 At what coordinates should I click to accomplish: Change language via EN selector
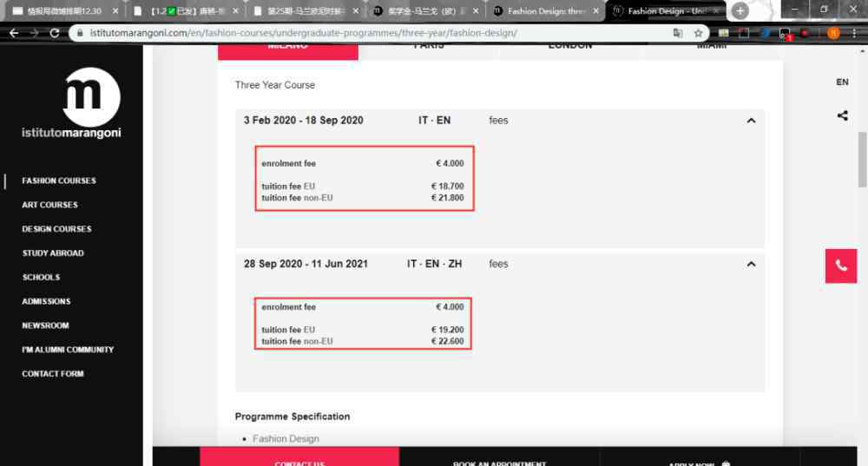tap(842, 82)
